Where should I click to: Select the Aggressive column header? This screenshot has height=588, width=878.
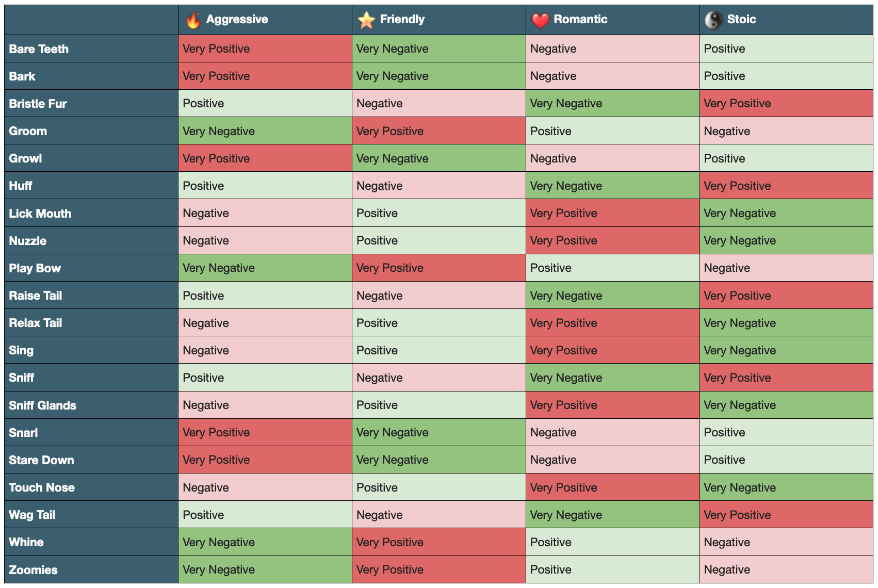[x=237, y=20]
